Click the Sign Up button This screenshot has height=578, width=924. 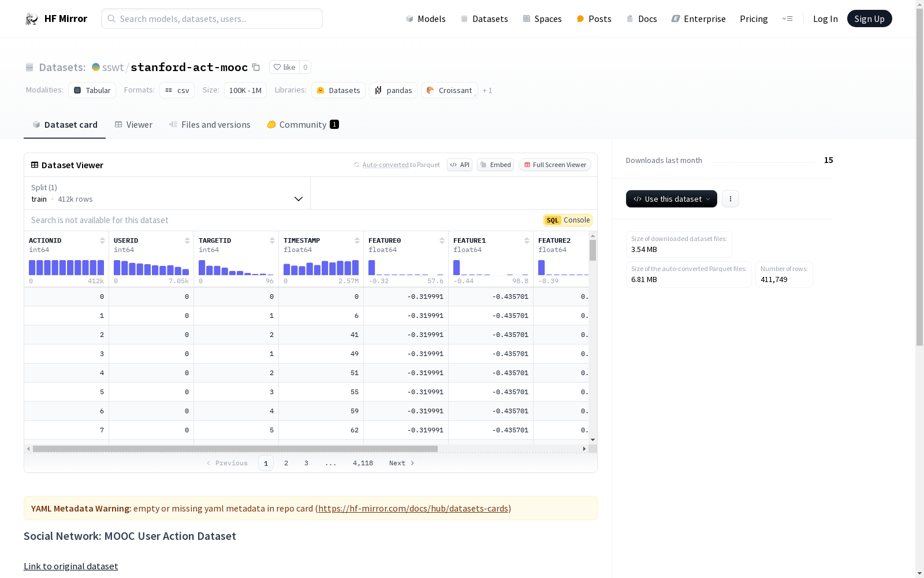pyautogui.click(x=869, y=18)
